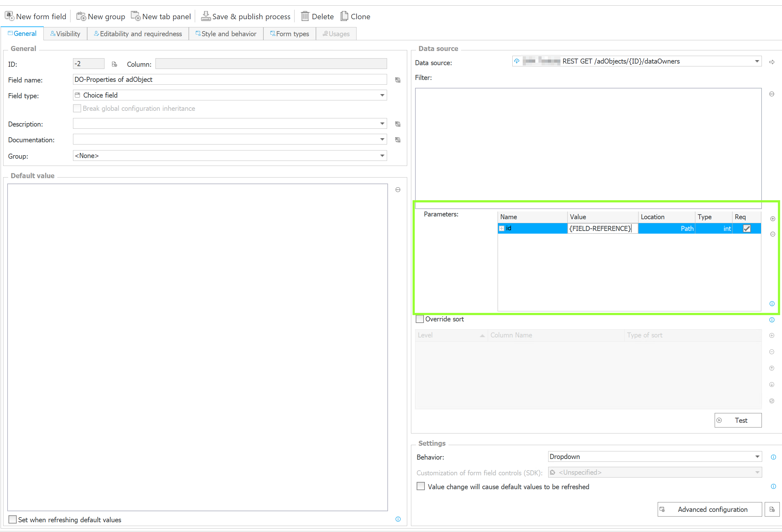Expand the Data source dropdown
Screen dimensions: 782x532
tap(757, 61)
